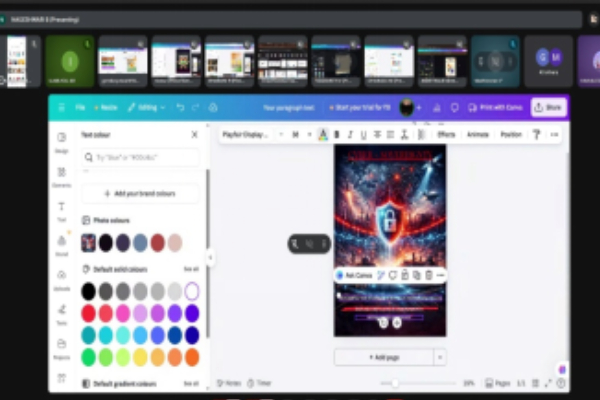This screenshot has width=600, height=400.
Task: Select the Text tool in sidebar
Action: tap(62, 210)
